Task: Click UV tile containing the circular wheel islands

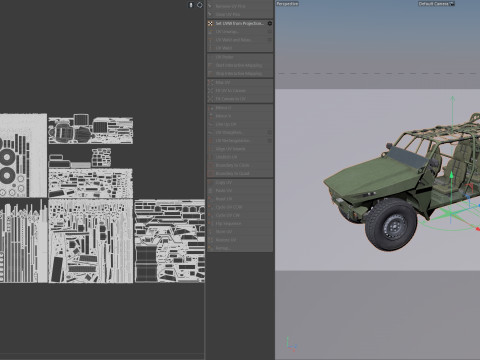Action: (23, 155)
